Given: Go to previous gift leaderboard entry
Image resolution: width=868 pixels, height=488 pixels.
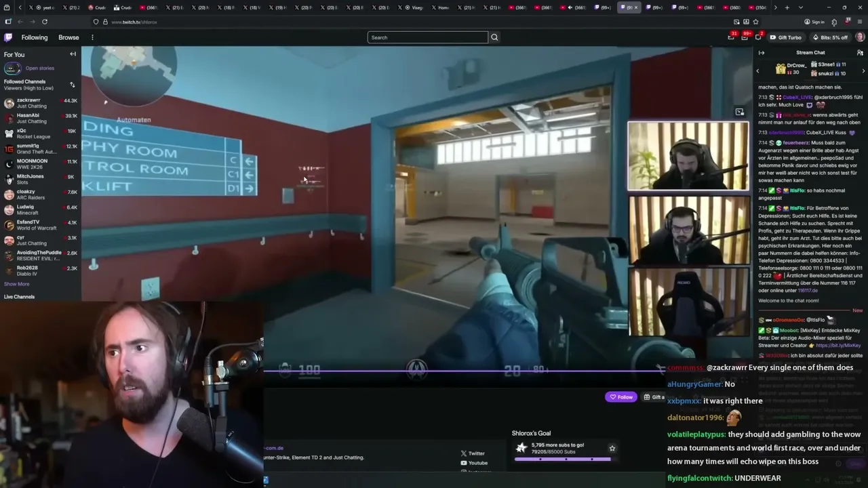Looking at the screenshot, I should [x=758, y=70].
